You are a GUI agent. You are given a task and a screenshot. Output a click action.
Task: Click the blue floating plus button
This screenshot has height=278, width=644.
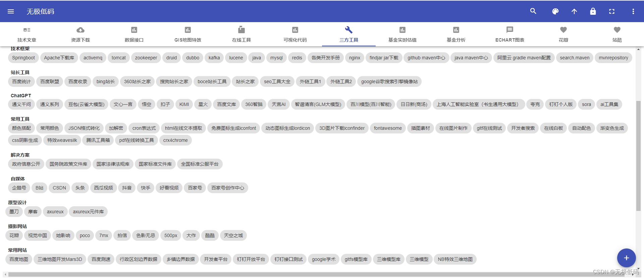tap(626, 258)
